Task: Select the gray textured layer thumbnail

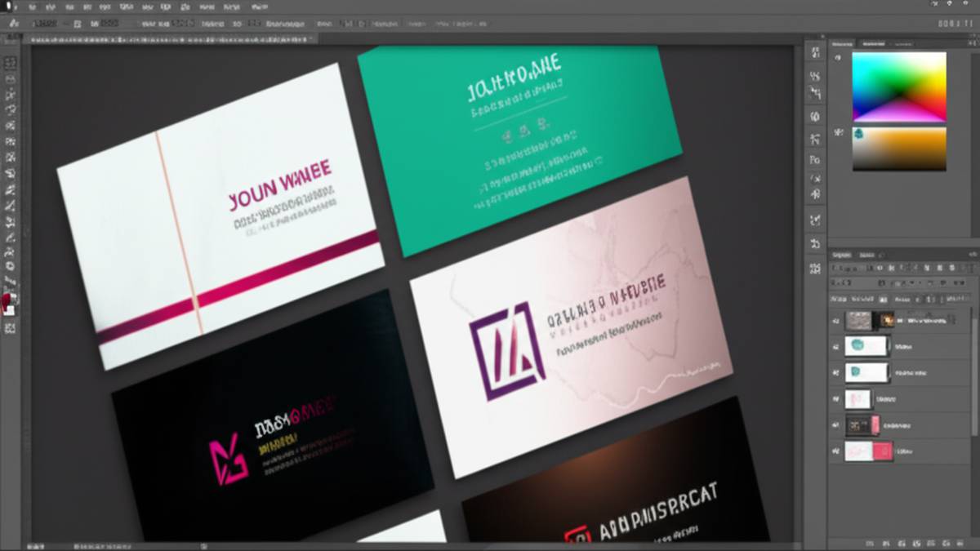Action: click(x=858, y=321)
